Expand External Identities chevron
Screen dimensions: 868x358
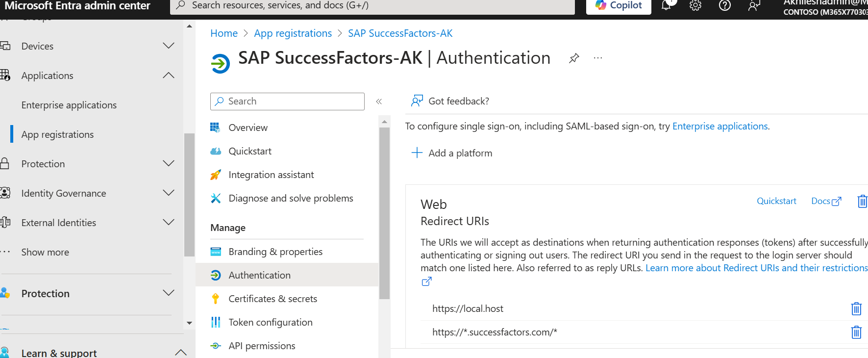169,223
